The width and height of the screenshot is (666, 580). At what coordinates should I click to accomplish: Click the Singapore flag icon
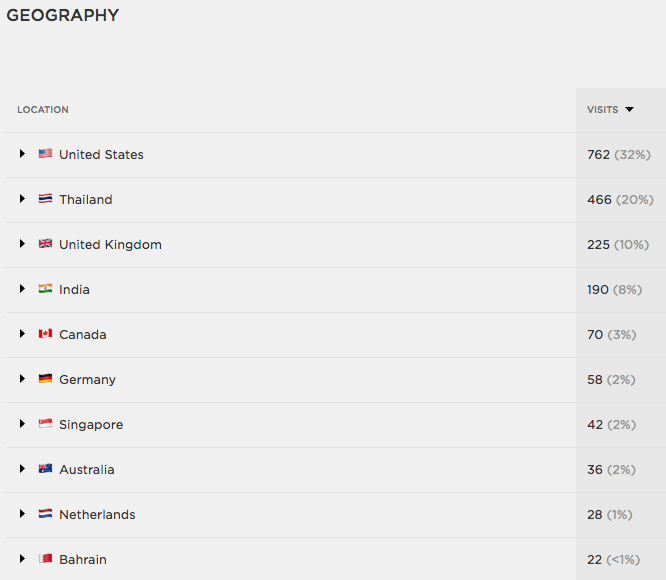pyautogui.click(x=45, y=423)
